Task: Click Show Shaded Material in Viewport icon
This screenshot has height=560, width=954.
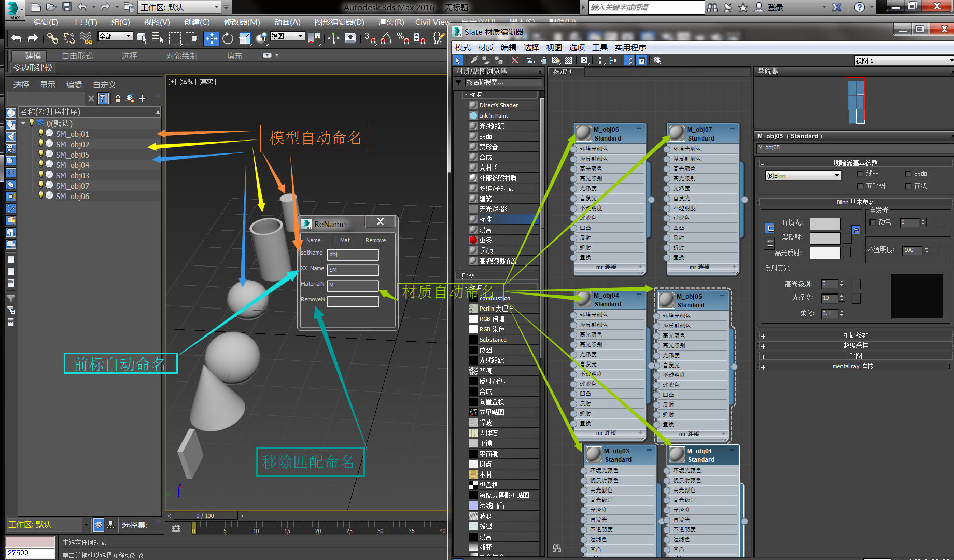Action: pyautogui.click(x=556, y=60)
